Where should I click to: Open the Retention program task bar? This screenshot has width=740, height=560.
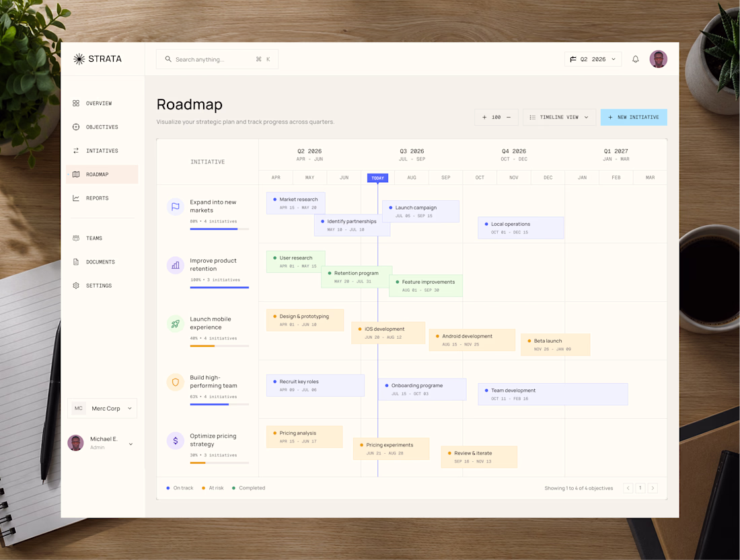click(357, 277)
